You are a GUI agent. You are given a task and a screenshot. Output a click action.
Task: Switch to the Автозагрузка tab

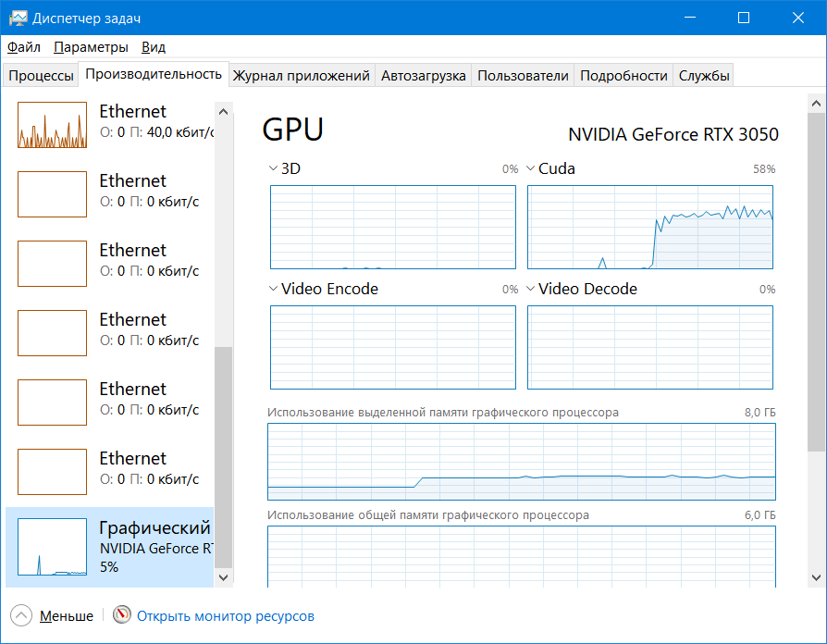point(423,76)
